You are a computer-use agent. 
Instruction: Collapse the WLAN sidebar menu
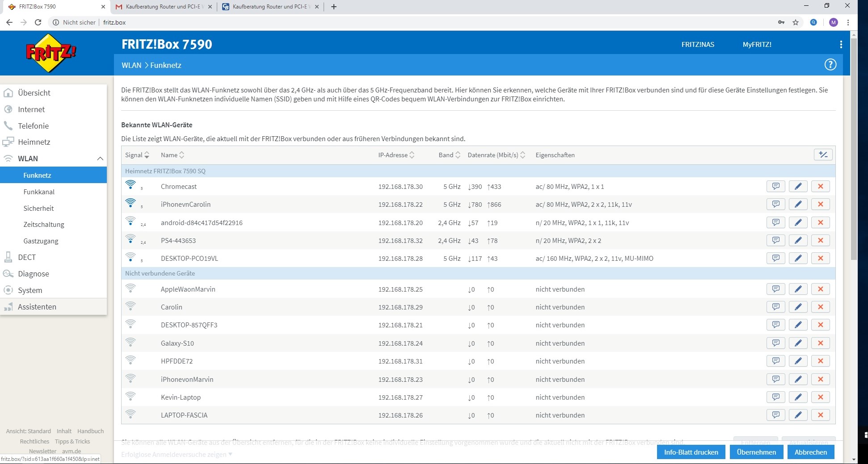100,159
